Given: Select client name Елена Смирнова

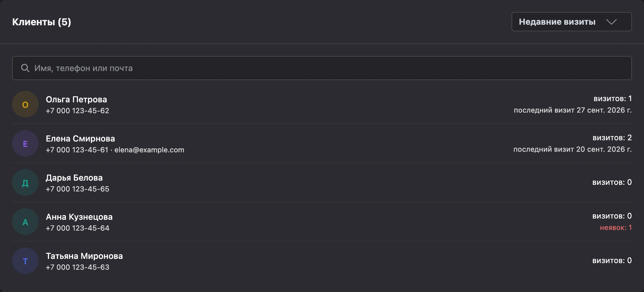Looking at the screenshot, I should (80, 138).
